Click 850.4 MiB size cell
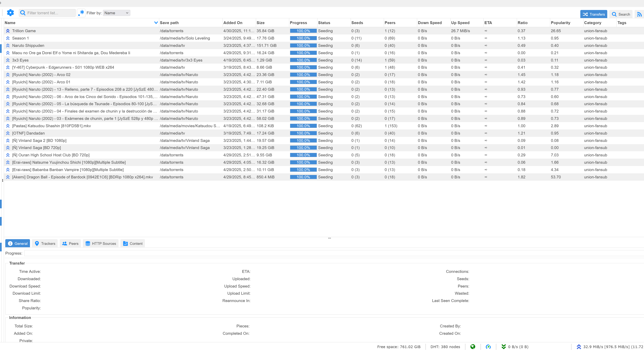The width and height of the screenshot is (644, 350). 265,177
